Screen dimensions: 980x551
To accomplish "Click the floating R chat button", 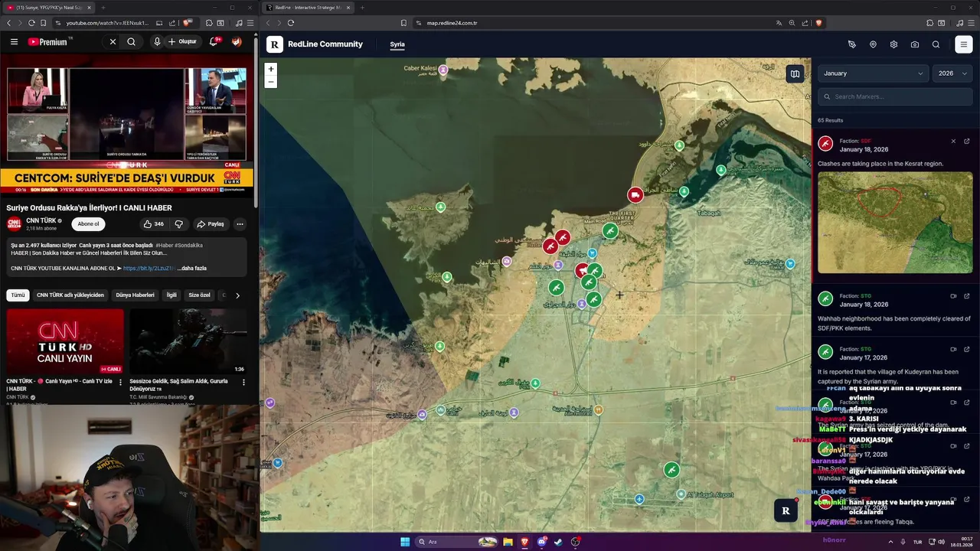I will coord(786,510).
